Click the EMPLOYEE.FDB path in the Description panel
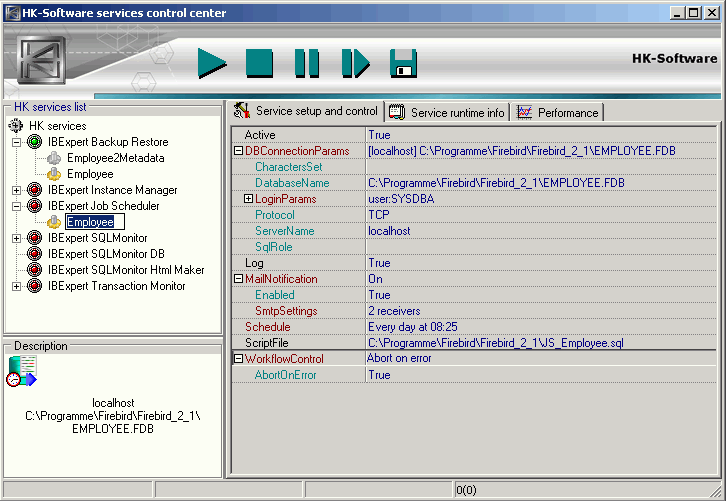 click(x=113, y=422)
